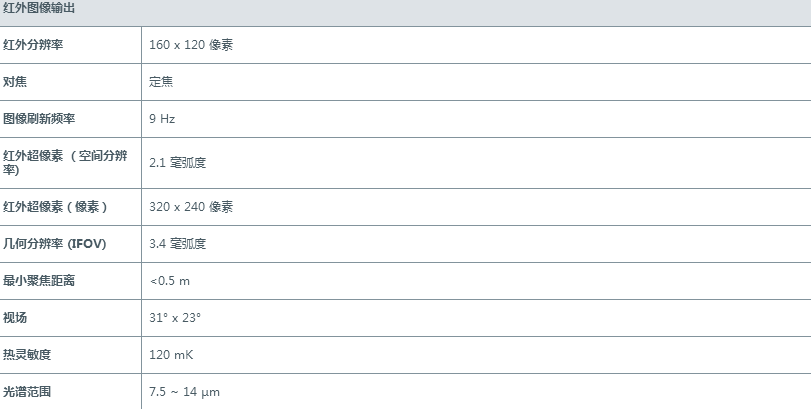
Task: Click the <0.5 m value
Action: click(169, 280)
